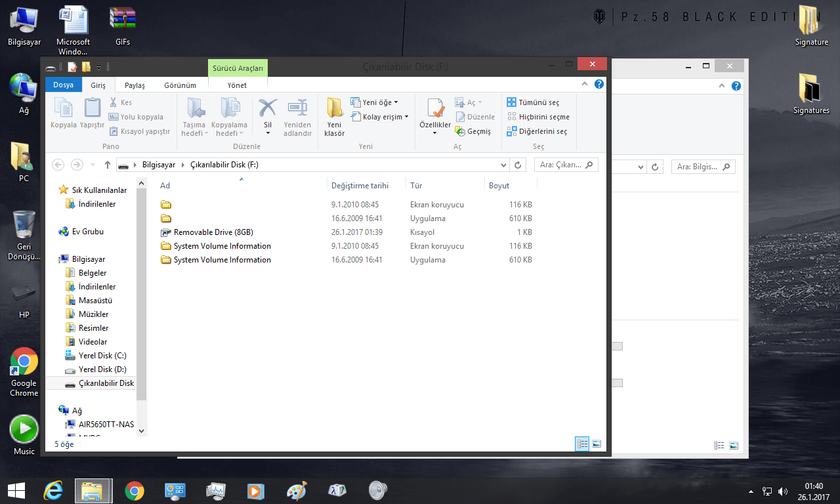Open the Yeni öğe dropdown

374,102
